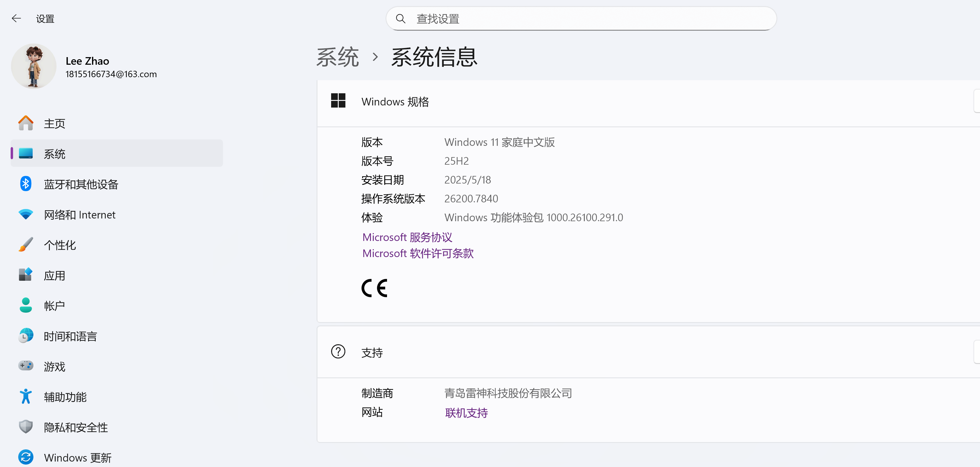
Task: Click the Lee Zhao profile picture
Action: click(x=33, y=66)
